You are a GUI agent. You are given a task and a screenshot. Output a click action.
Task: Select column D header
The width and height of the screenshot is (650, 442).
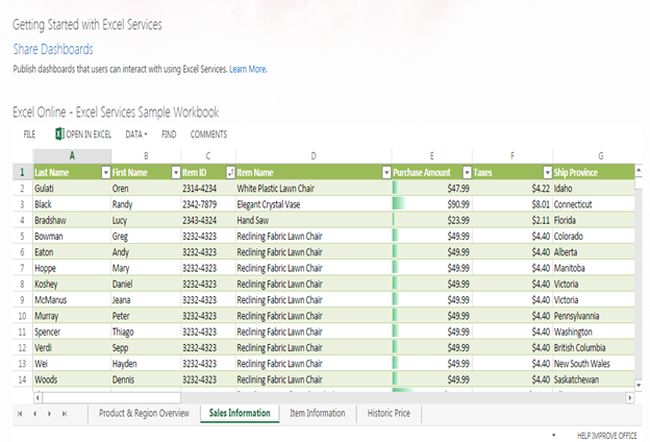point(314,156)
